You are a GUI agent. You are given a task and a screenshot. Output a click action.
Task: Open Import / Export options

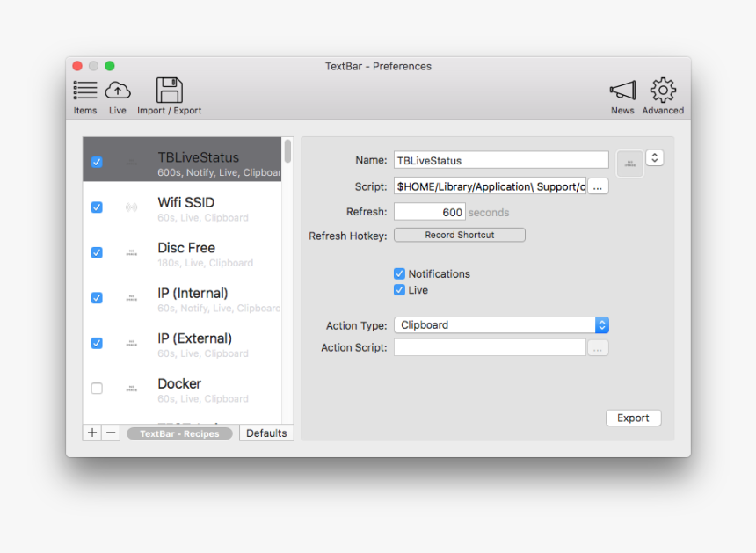[x=170, y=92]
